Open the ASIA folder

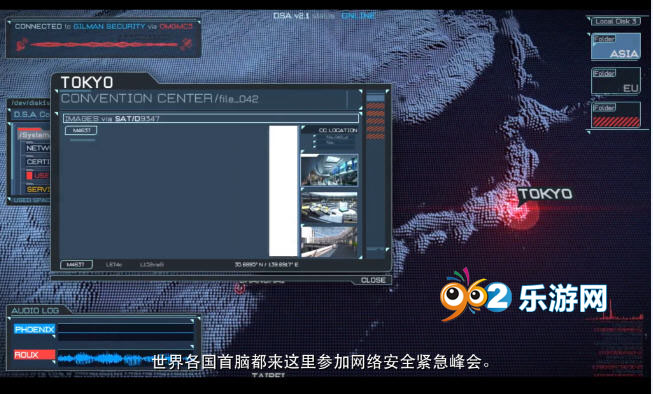(616, 46)
